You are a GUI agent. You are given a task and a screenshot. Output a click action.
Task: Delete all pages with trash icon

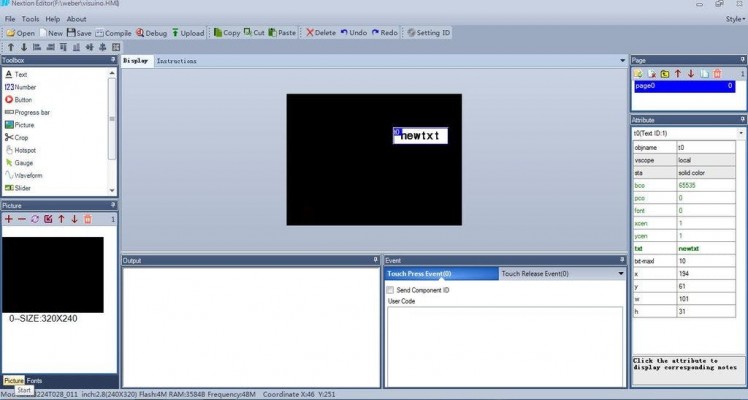pos(717,74)
